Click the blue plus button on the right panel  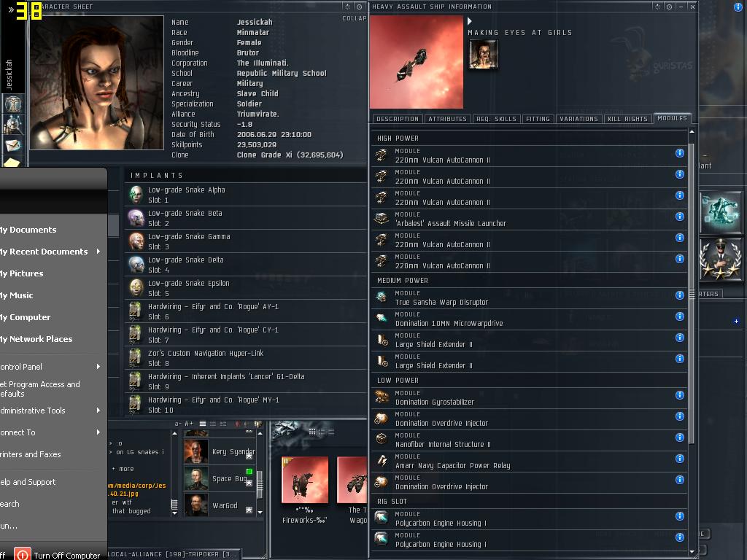(x=736, y=322)
